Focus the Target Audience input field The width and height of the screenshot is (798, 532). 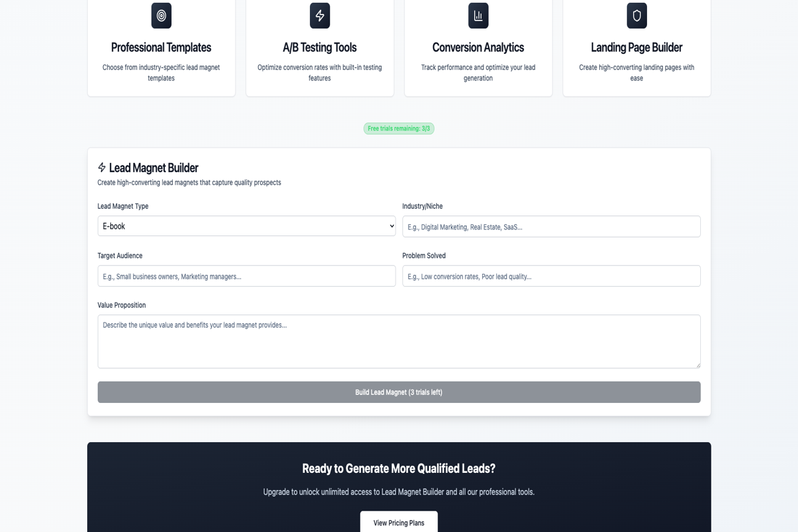coord(247,276)
